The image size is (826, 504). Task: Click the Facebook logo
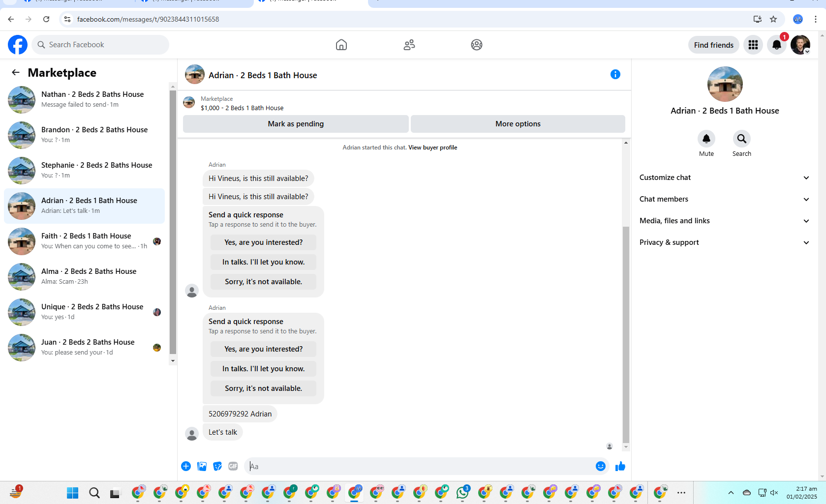point(18,45)
